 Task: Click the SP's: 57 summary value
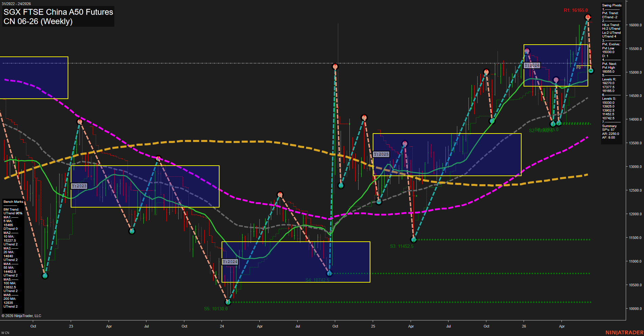point(608,130)
